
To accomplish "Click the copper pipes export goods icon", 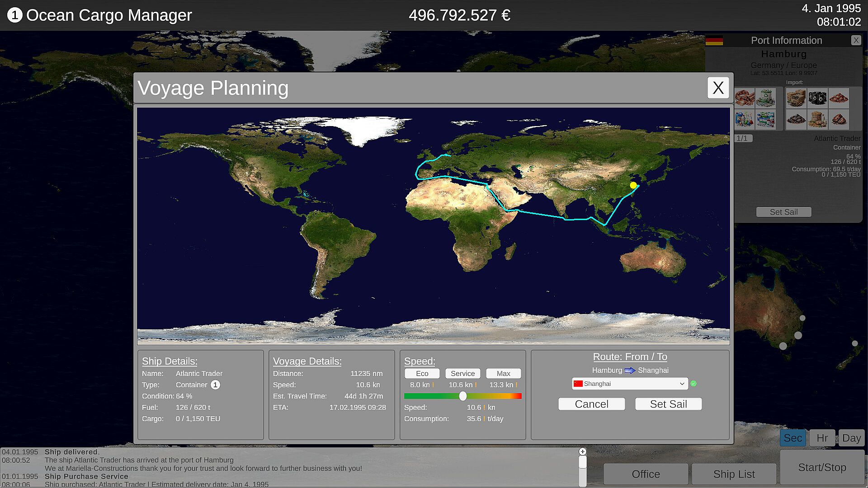I will [x=745, y=98].
